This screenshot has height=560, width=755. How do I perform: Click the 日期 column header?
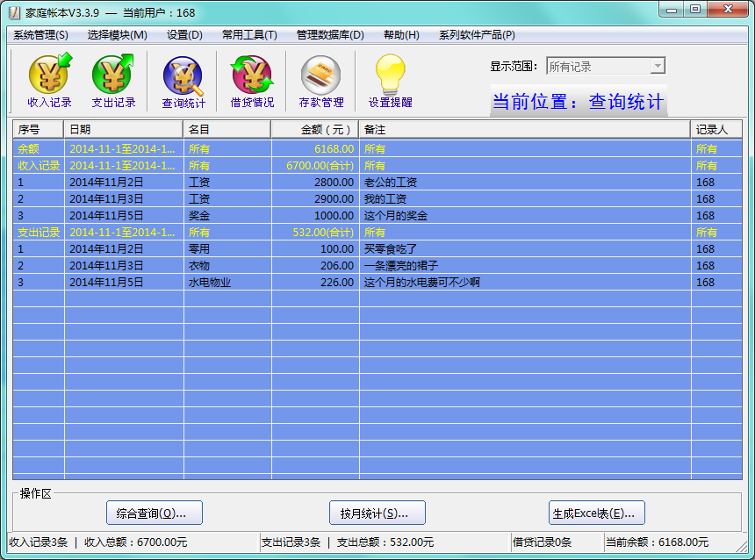(123, 130)
